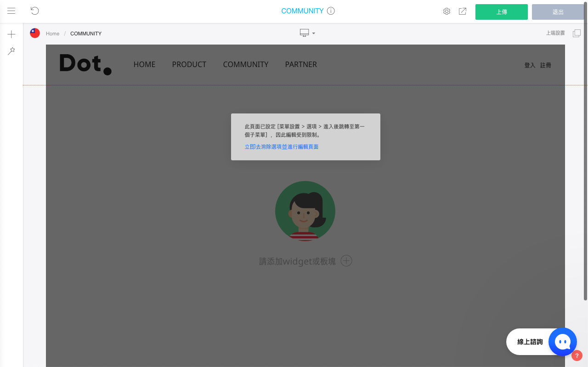Image resolution: width=588 pixels, height=367 pixels.
Task: Click the Dot. site logo
Action: 85,64
